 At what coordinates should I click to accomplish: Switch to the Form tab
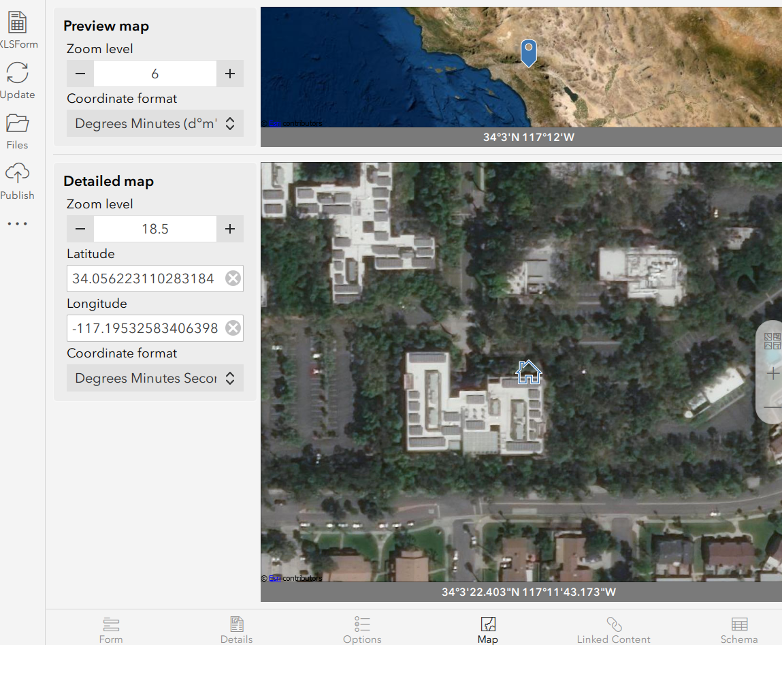pyautogui.click(x=111, y=629)
